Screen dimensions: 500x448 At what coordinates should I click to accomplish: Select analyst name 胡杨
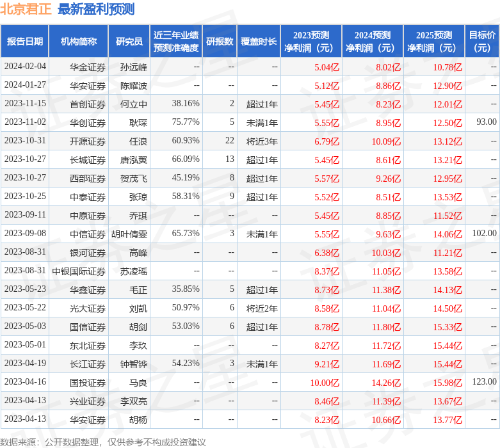click(138, 420)
